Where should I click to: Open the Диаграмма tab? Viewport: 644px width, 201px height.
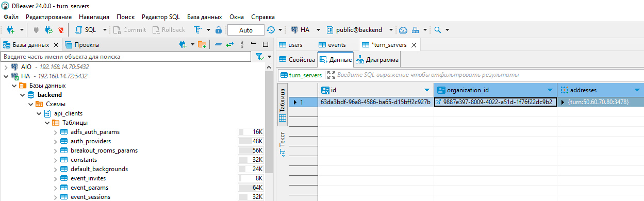[x=376, y=60]
